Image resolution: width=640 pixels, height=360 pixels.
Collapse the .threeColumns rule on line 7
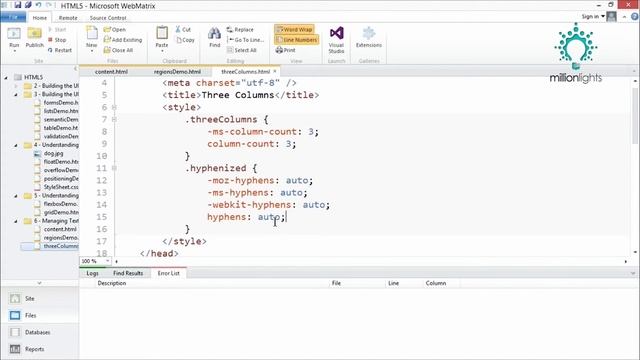click(x=114, y=119)
